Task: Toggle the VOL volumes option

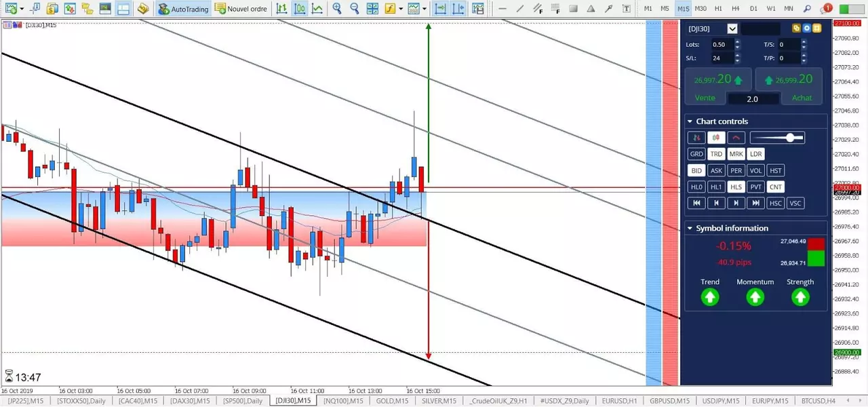Action: [x=755, y=170]
